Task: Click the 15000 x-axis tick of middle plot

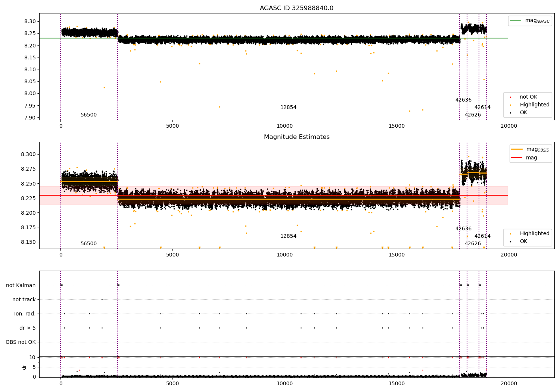Action: click(x=396, y=255)
